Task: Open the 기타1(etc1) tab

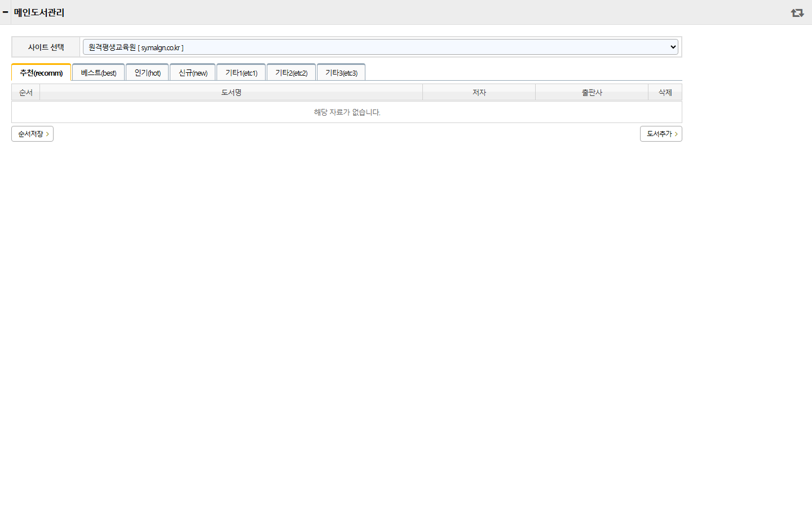Action: tap(241, 72)
